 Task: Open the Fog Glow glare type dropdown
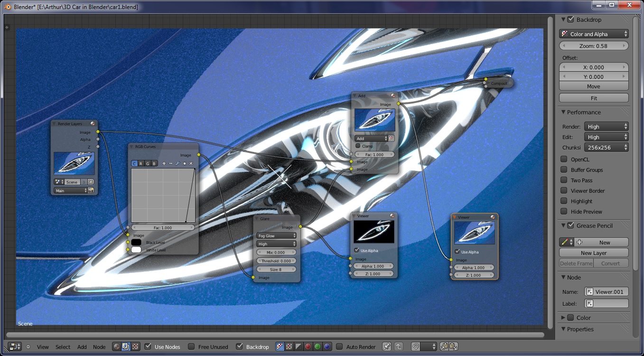277,235
